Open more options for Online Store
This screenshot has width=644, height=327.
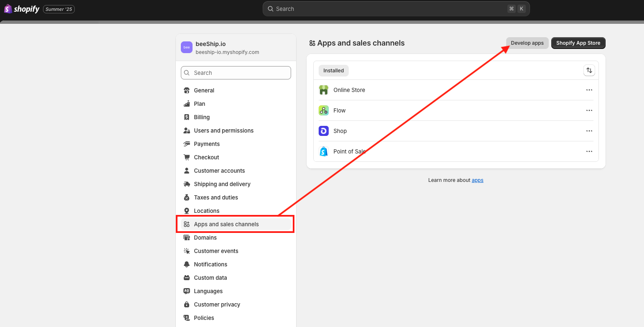coord(589,90)
